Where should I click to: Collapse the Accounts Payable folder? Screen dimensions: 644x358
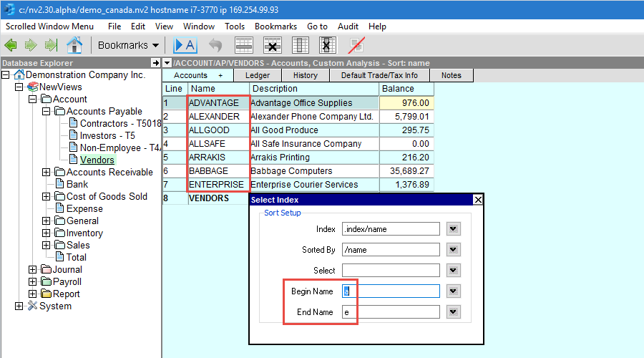tap(47, 111)
